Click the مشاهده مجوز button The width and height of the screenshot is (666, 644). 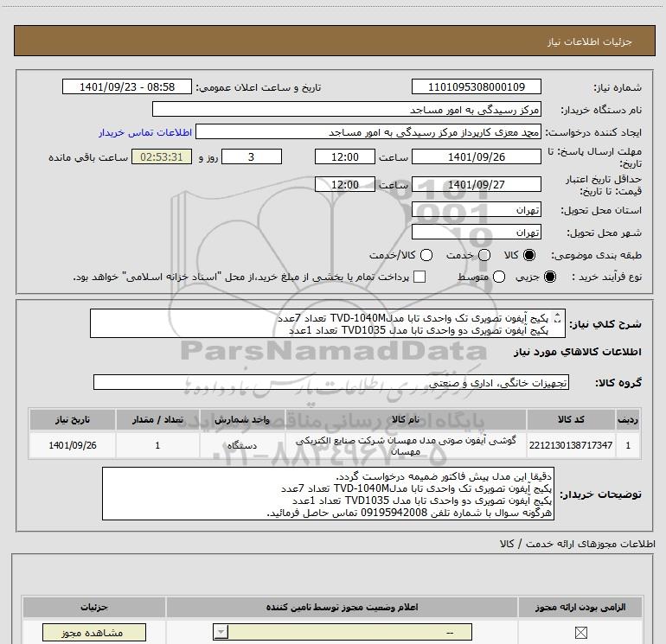tap(94, 633)
